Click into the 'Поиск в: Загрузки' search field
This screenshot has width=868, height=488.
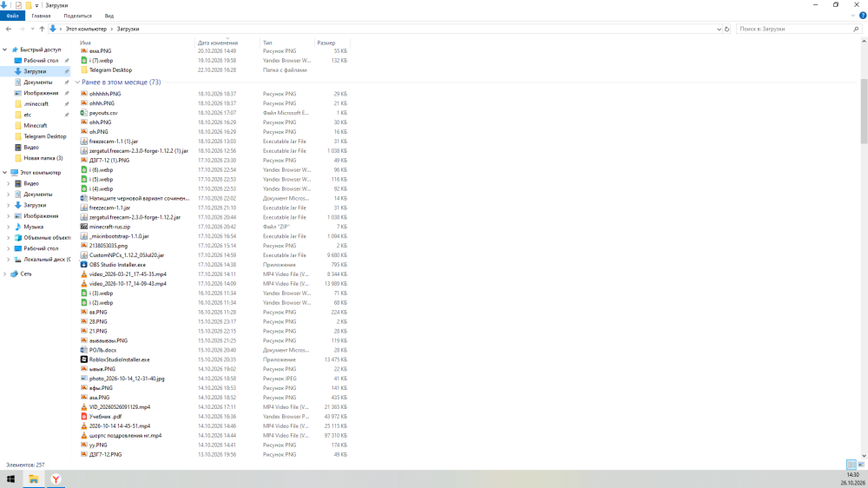click(794, 29)
